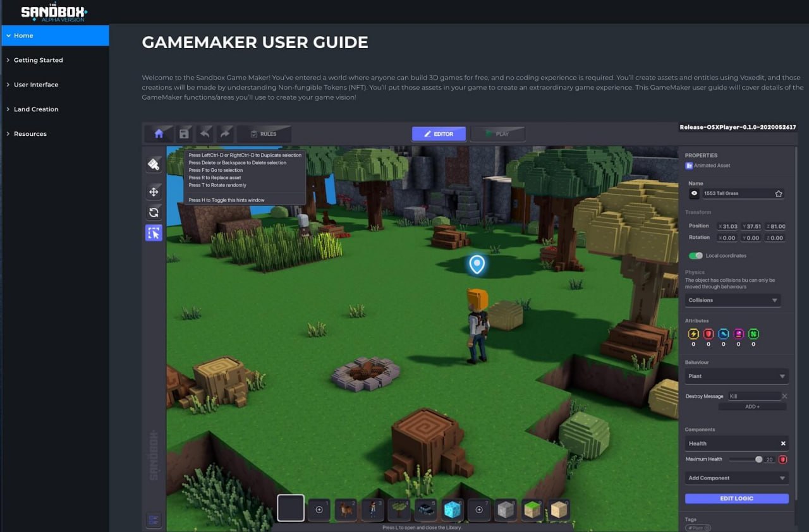This screenshot has height=532, width=809.
Task: Click the Redo arrow icon
Action: click(224, 134)
